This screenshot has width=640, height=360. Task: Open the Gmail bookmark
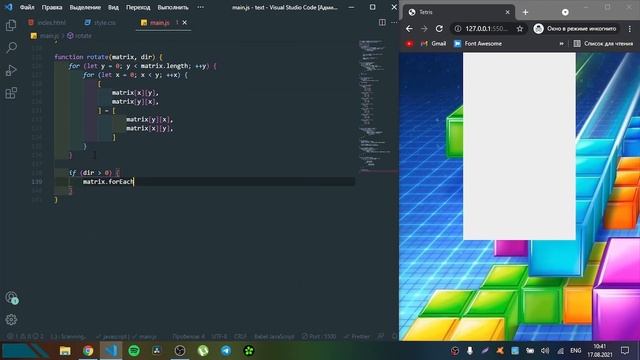[x=433, y=44]
